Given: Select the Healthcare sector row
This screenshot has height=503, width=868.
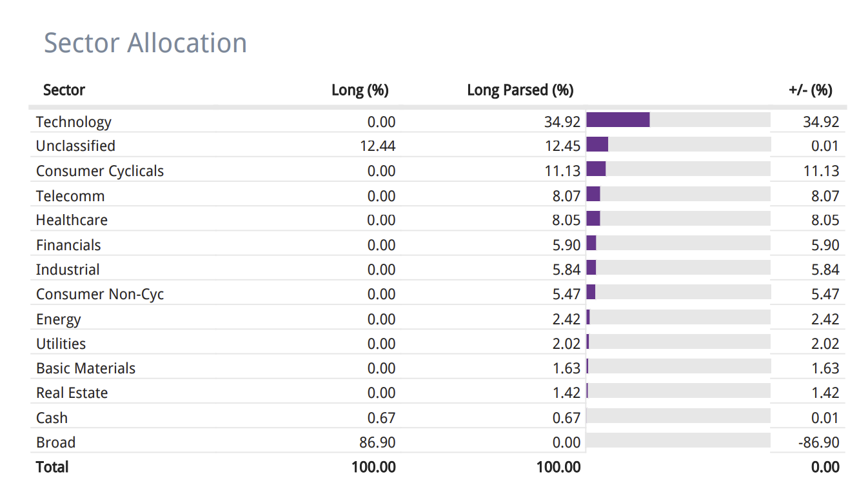Looking at the screenshot, I should [72, 220].
